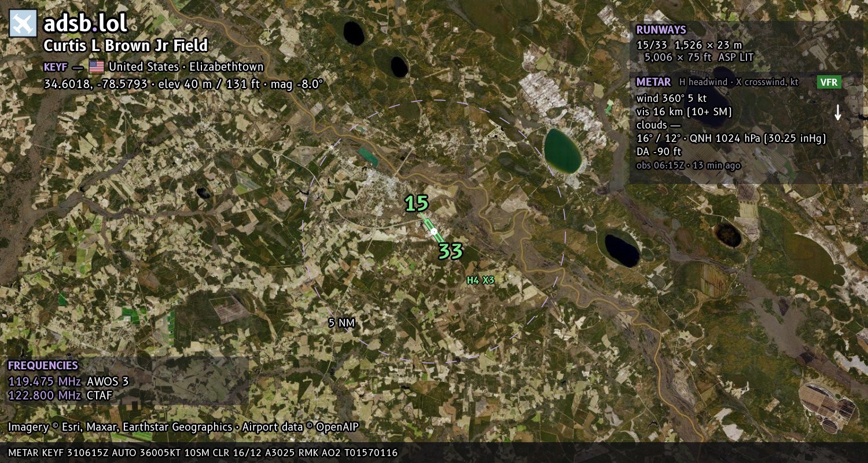Click the FREQUENCIES panel header
The width and height of the screenshot is (868, 463).
click(x=43, y=366)
